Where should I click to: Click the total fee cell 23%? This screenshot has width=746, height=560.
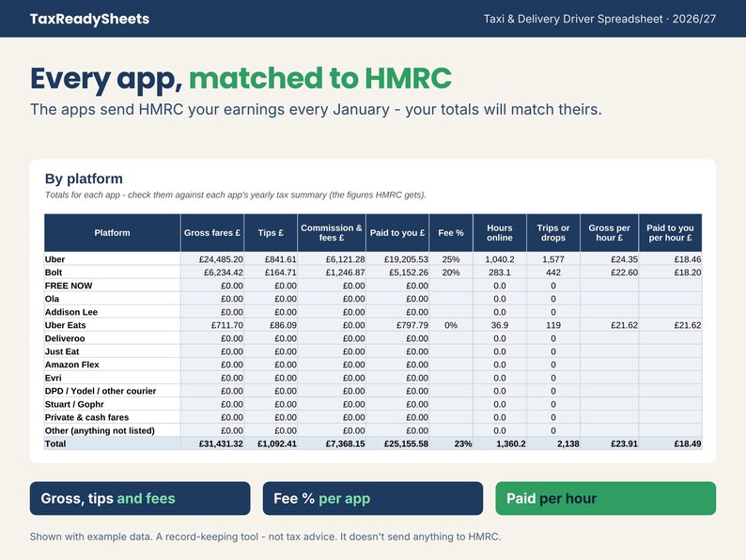(x=451, y=443)
